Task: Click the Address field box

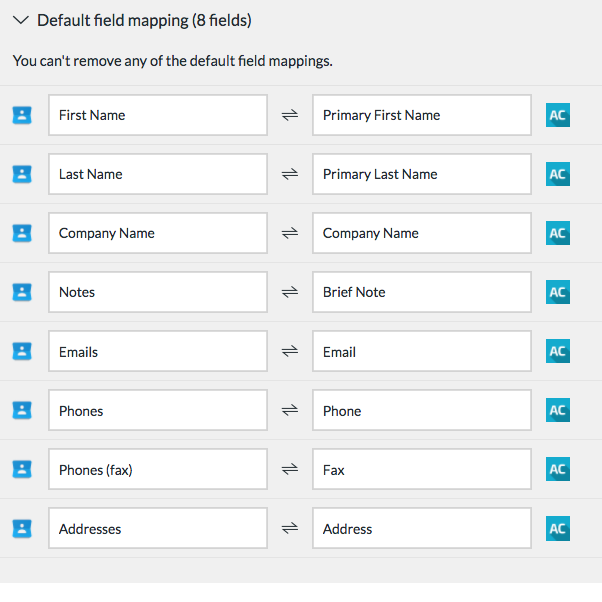Action: point(422,528)
